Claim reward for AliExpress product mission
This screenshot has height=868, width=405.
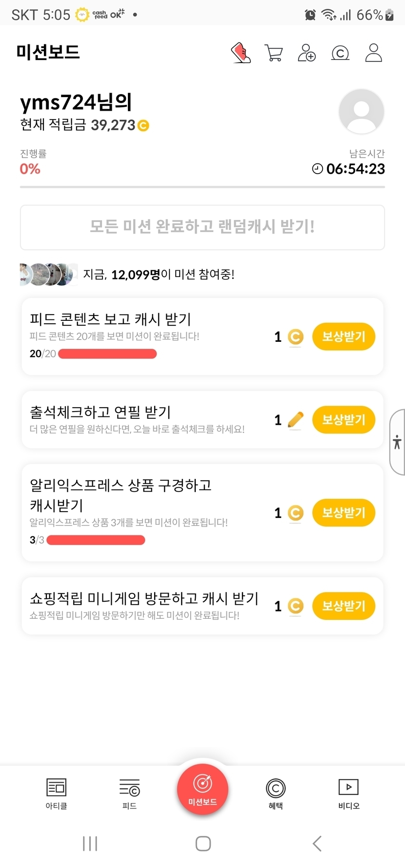pyautogui.click(x=344, y=513)
